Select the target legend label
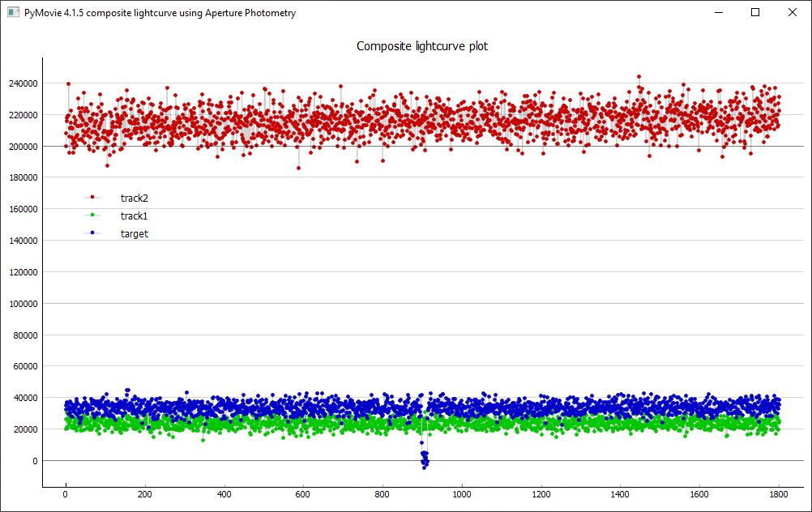This screenshot has width=812, height=512. [x=135, y=233]
